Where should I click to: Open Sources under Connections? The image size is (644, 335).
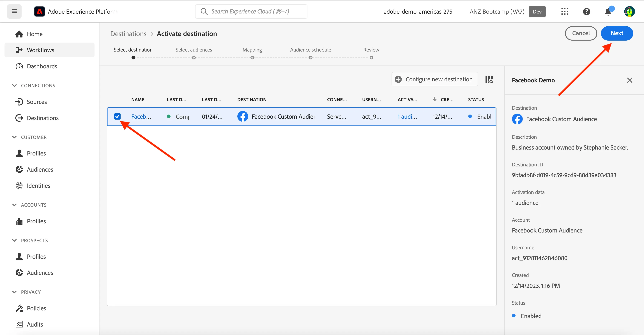tap(49, 102)
